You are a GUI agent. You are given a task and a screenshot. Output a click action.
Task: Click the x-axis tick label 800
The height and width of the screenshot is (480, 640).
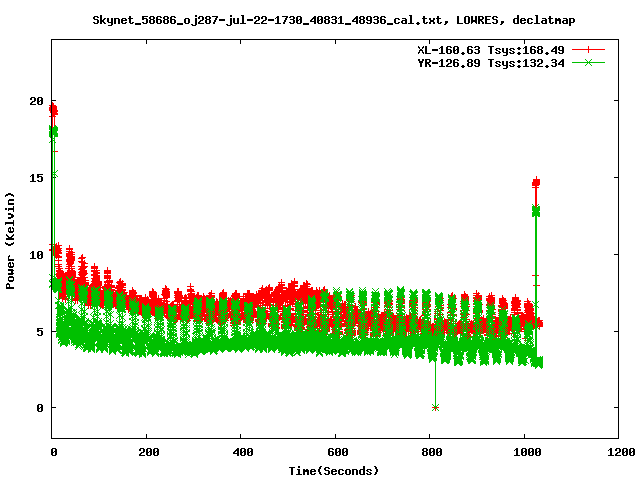click(x=432, y=452)
